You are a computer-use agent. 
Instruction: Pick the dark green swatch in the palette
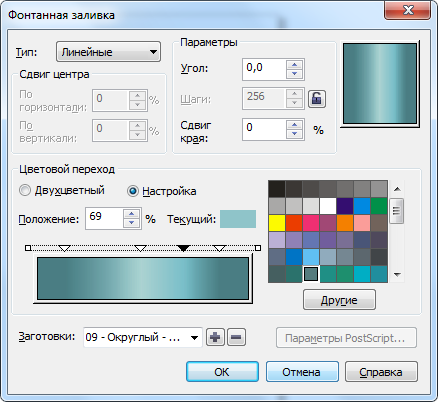tap(379, 206)
